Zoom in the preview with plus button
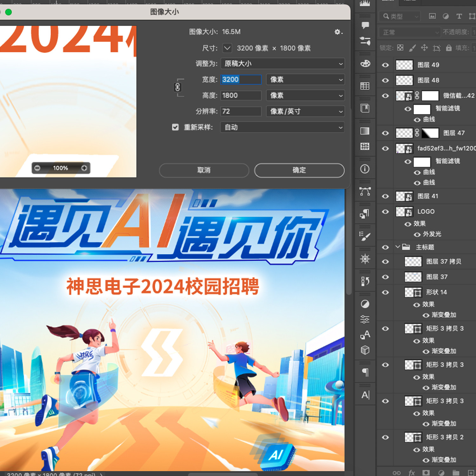The height and width of the screenshot is (476, 476). 84,168
